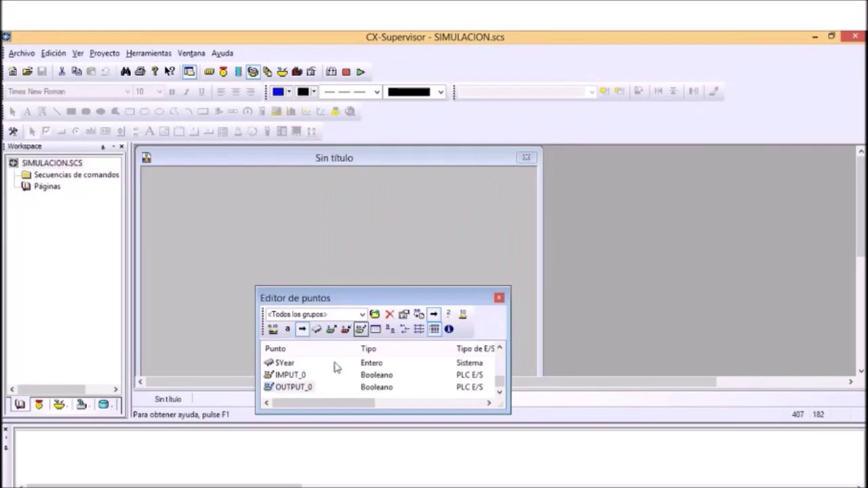Click the Sin título page tab
Viewport: 868px width, 488px height.
(167, 399)
